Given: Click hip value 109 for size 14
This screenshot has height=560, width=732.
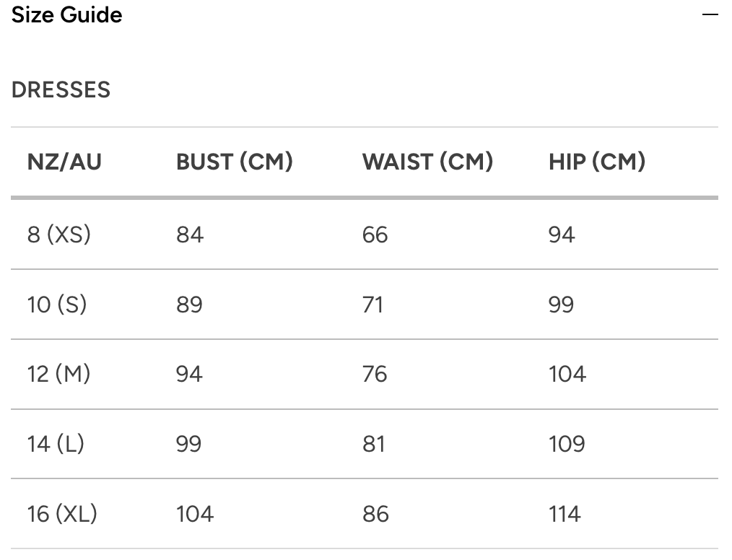Looking at the screenshot, I should [x=567, y=444].
